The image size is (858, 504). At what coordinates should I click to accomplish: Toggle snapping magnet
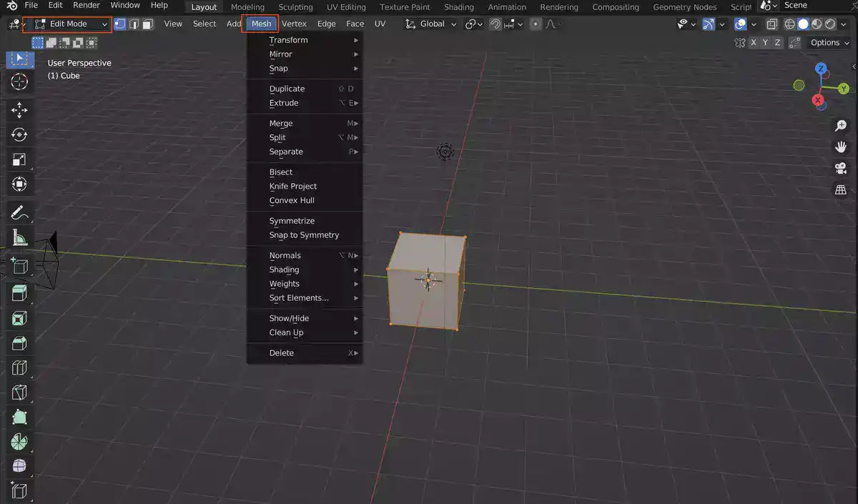click(495, 24)
